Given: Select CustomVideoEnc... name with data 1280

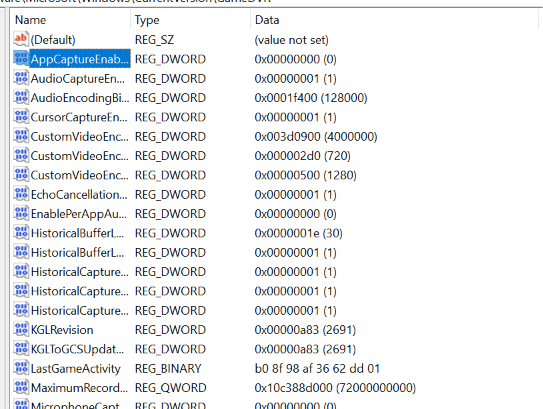Looking at the screenshot, I should tap(80, 176).
